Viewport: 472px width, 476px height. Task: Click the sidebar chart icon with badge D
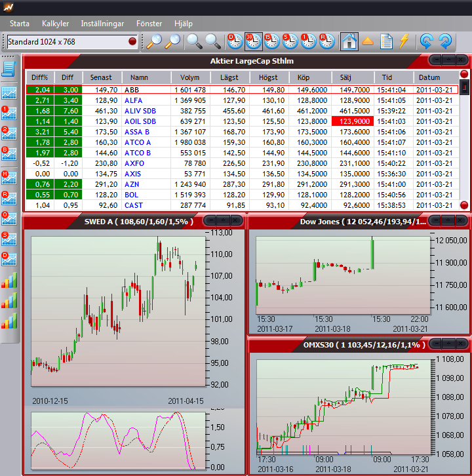tap(9, 259)
